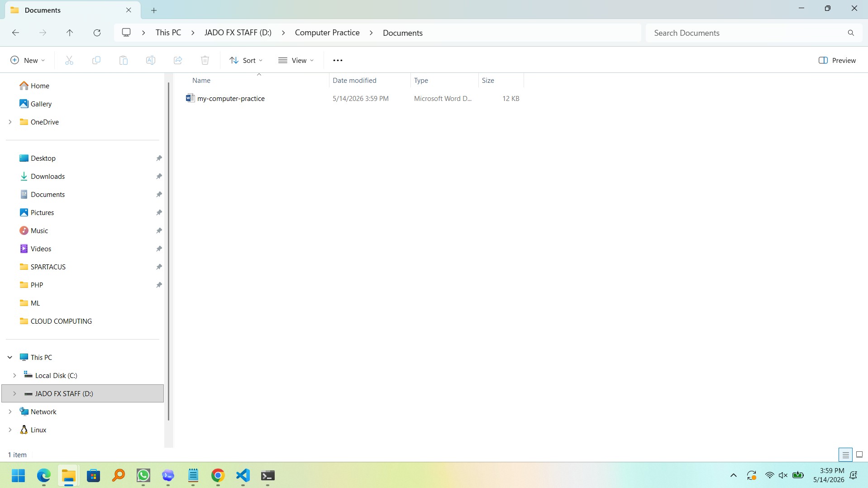
Task: Open the CLOUD COMPUTING folder
Action: [x=56, y=321]
